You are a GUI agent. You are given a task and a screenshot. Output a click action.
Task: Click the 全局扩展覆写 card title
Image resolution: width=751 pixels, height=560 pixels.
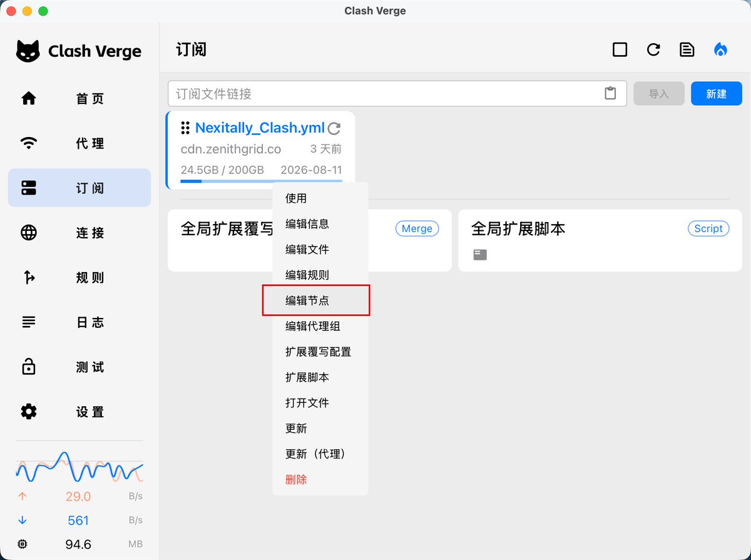(228, 229)
